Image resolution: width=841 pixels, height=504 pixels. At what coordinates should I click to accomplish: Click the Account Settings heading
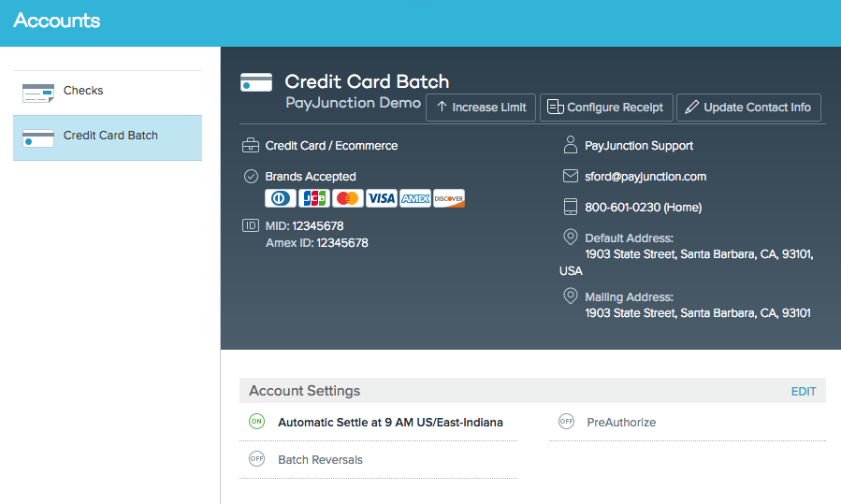click(x=305, y=391)
